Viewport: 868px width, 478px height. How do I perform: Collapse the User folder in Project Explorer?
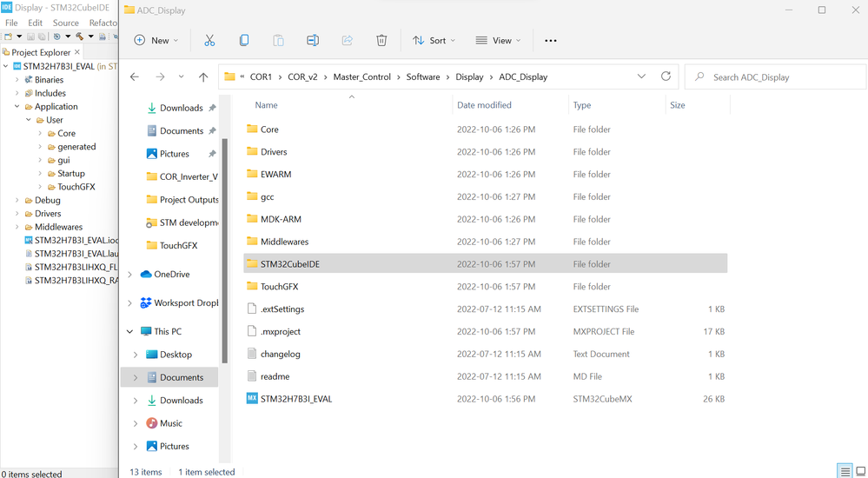click(29, 120)
